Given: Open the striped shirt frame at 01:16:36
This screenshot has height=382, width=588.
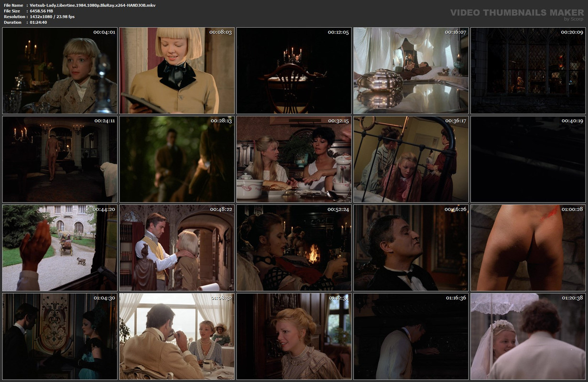Looking at the screenshot, I should pyautogui.click(x=411, y=337).
